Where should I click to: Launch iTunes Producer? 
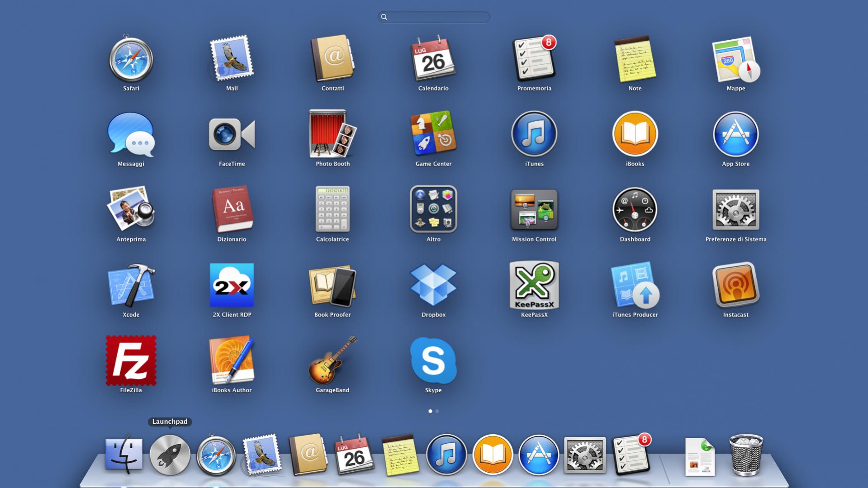coord(635,286)
